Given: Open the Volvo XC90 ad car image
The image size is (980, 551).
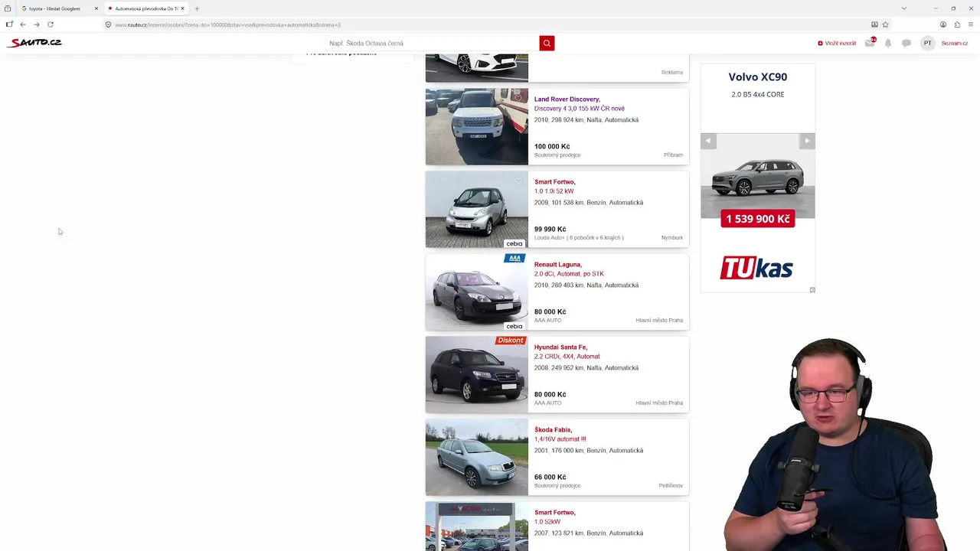Looking at the screenshot, I should pos(758,178).
